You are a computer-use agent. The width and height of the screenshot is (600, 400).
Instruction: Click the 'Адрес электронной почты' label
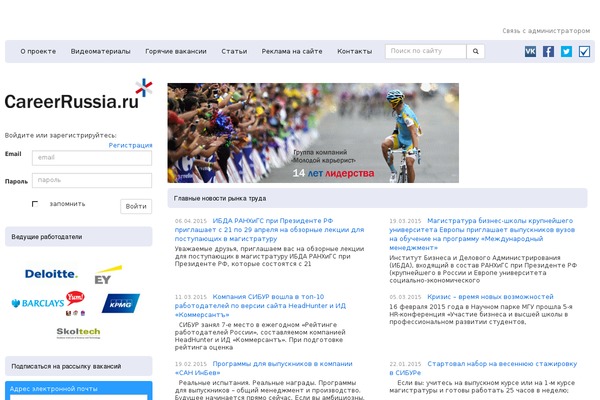point(54,389)
